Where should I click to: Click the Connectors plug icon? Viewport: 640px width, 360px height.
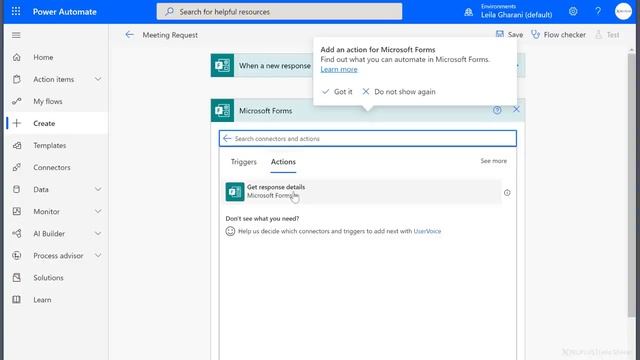[17, 167]
